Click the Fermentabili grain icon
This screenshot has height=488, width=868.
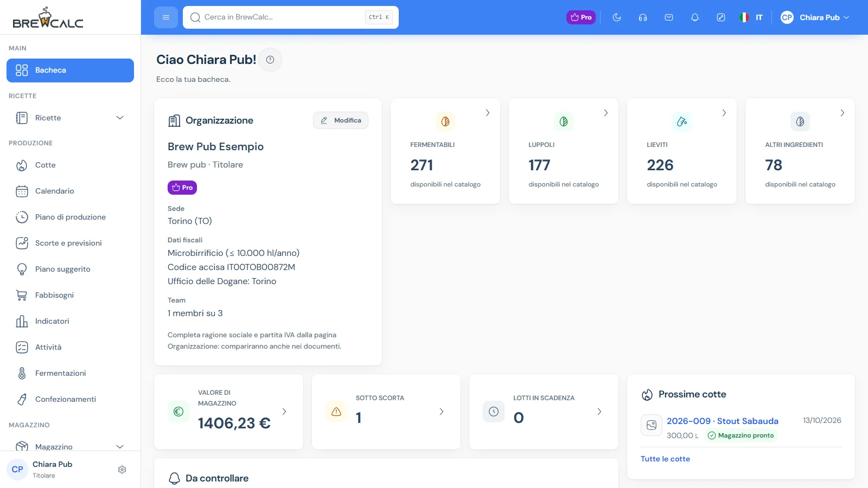445,121
